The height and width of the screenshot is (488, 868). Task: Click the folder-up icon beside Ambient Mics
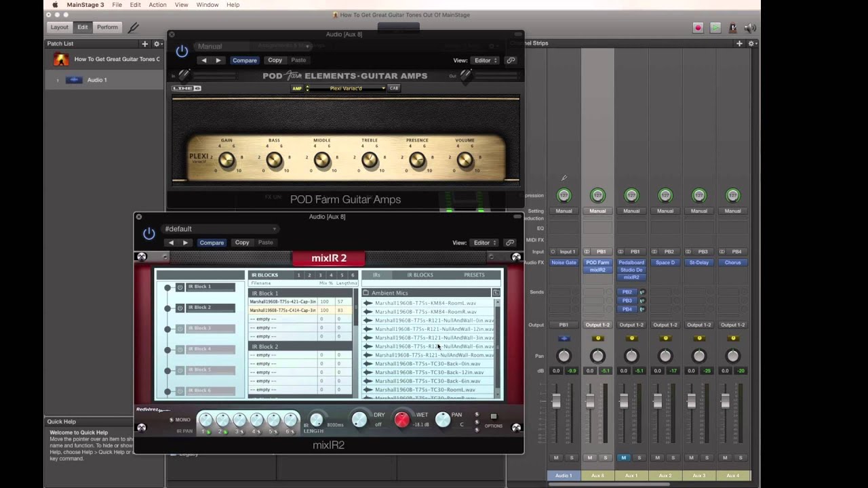(496, 293)
